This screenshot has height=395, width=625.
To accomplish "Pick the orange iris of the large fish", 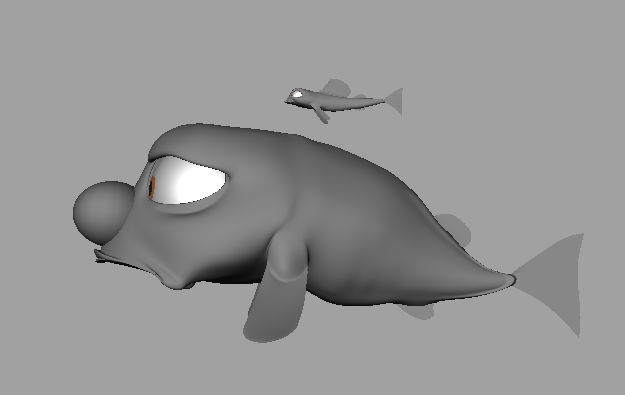I will pos(152,187).
